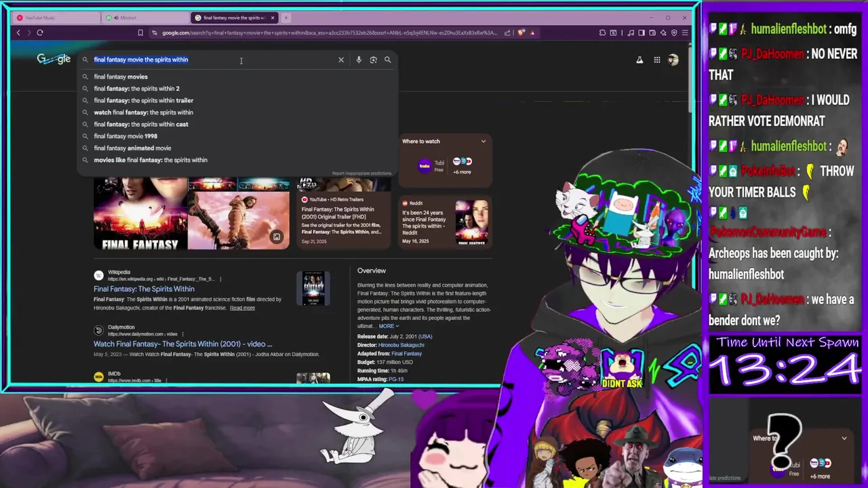Click 'Report inappropriate predictions' link
The width and height of the screenshot is (868, 488).
point(361,174)
